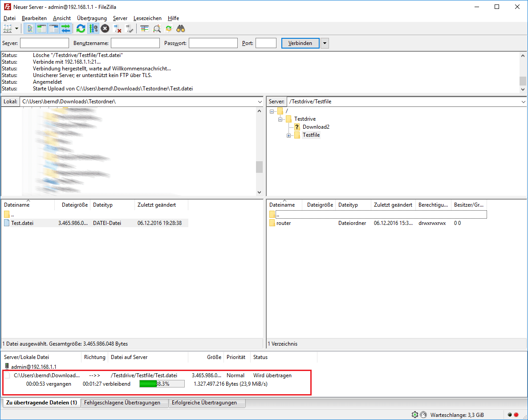The image size is (528, 420).
Task: Focus the Port input field
Action: [x=266, y=43]
